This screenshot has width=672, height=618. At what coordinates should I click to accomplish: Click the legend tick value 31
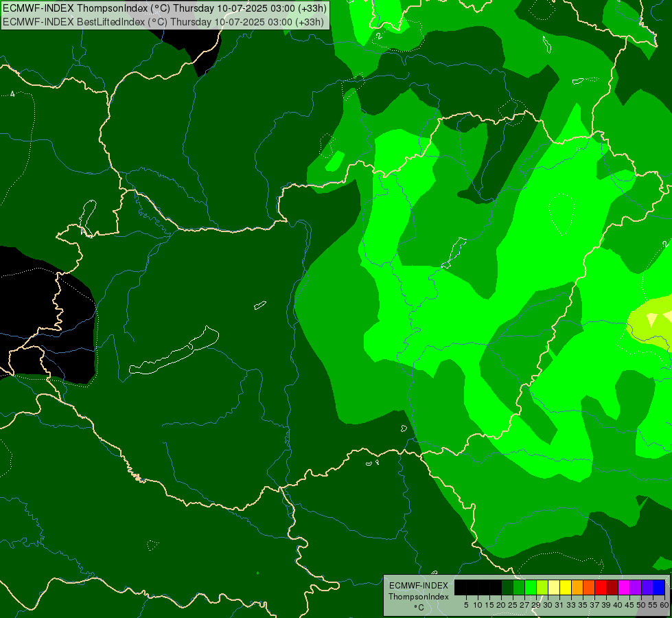pyautogui.click(x=559, y=605)
